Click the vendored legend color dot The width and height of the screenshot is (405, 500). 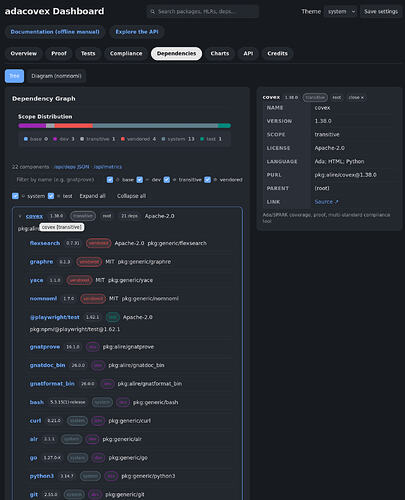tap(123, 139)
